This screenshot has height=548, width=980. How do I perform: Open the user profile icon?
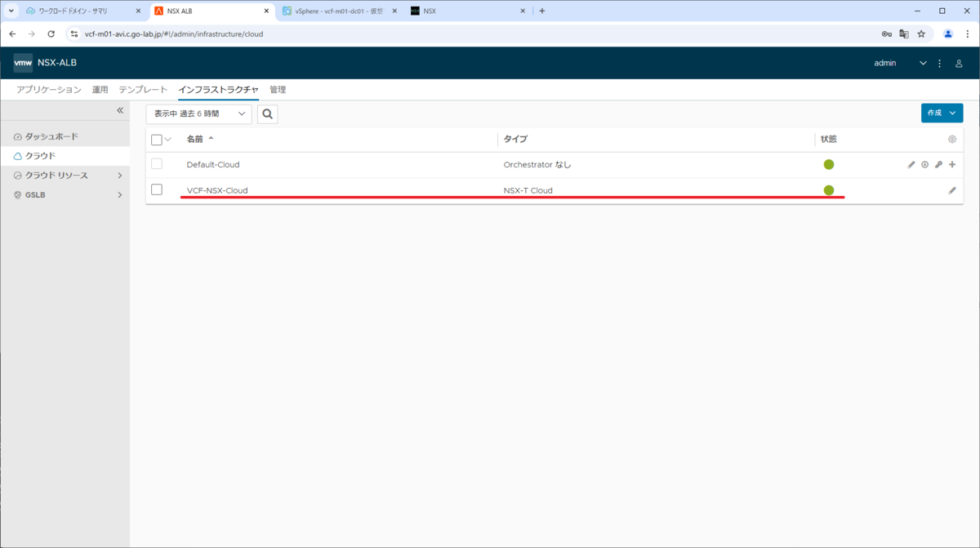[960, 63]
